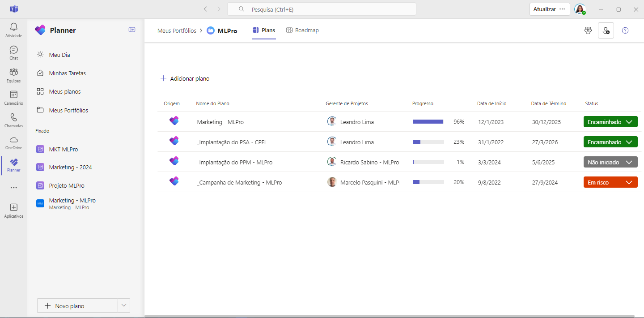Open the Calendário app icon
This screenshot has height=318, width=644.
pos(14,97)
